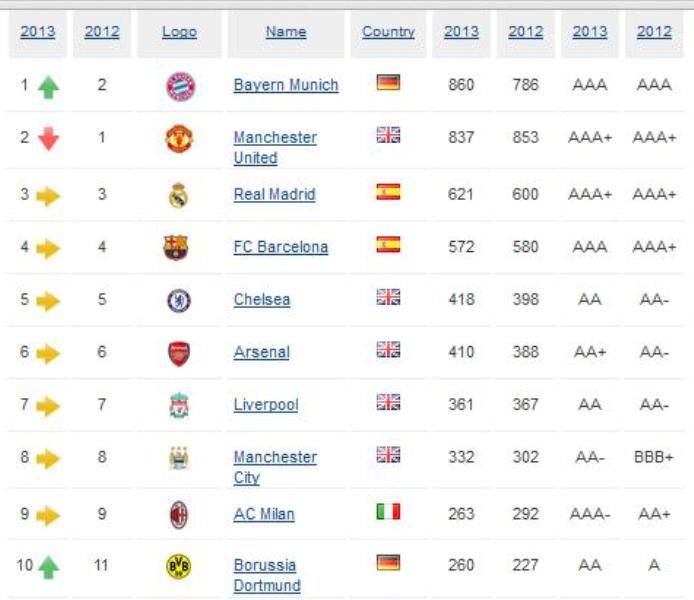Sort by the Name column header

pyautogui.click(x=286, y=32)
